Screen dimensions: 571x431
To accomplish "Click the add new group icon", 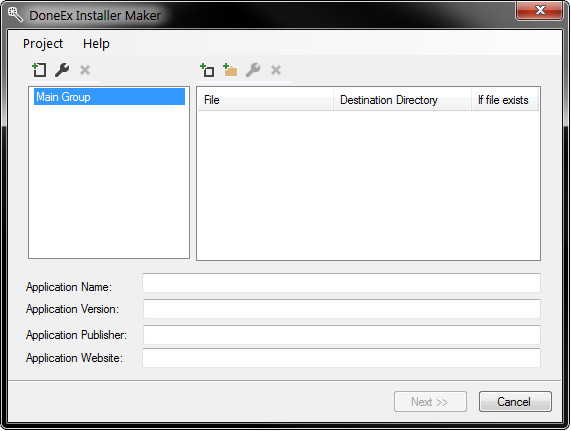I will 39,70.
